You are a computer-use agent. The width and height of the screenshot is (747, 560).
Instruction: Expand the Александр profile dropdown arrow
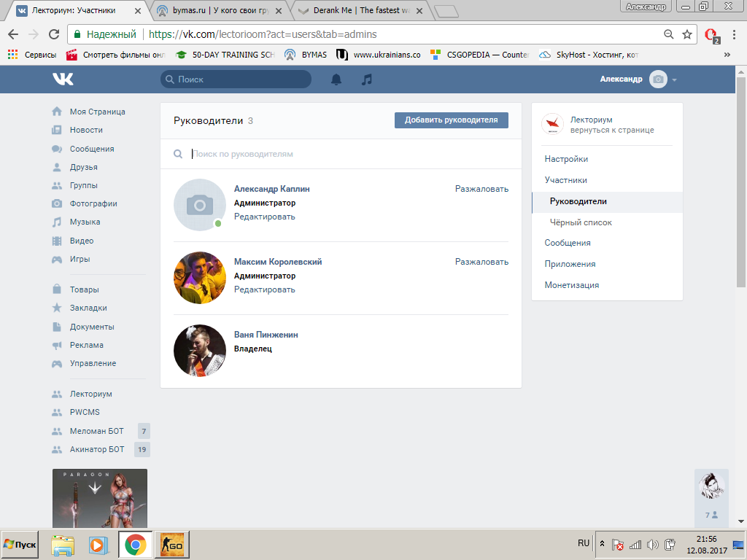tap(675, 80)
